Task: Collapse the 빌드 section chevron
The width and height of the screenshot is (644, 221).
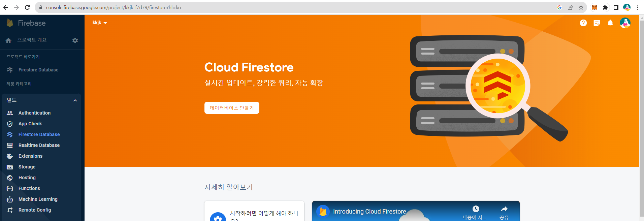Action: (x=75, y=100)
